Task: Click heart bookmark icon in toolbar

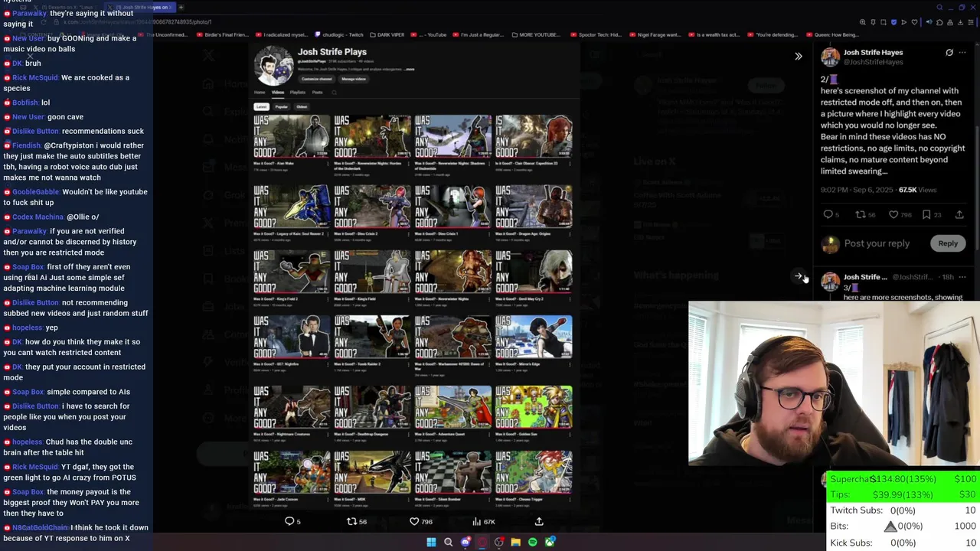Action: pos(914,22)
